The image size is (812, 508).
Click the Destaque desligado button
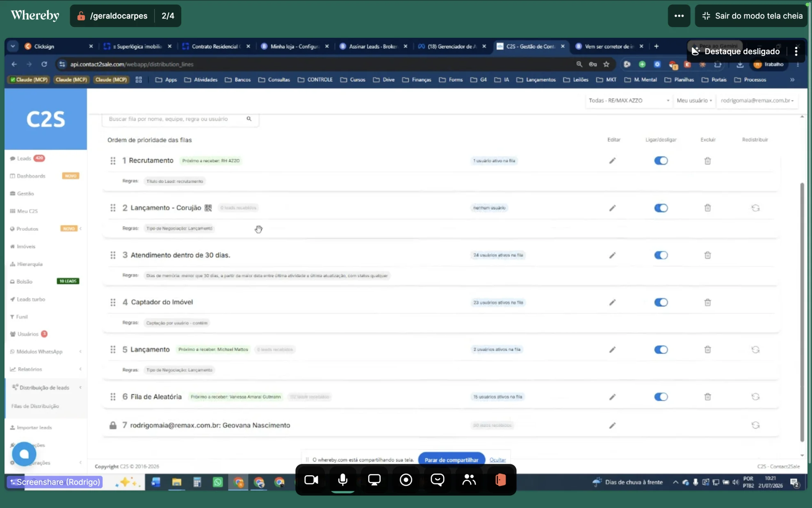(x=736, y=51)
